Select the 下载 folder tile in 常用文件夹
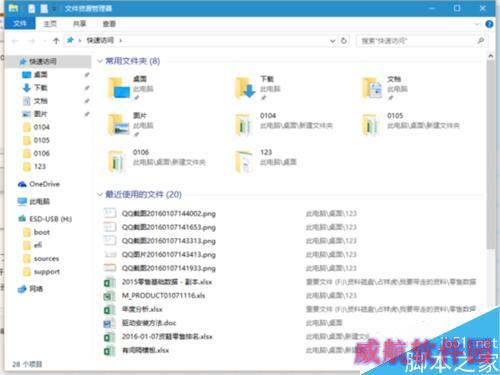500x375 pixels. (257, 88)
